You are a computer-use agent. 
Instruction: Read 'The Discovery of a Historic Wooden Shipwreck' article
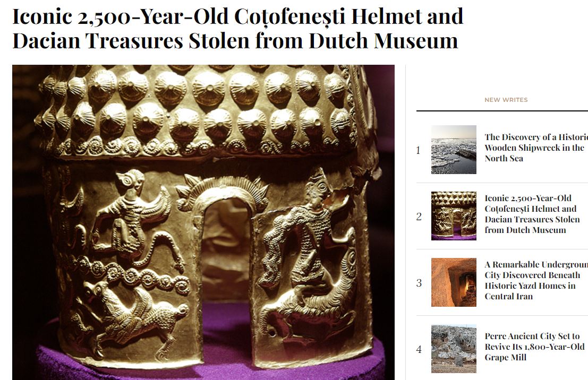click(536, 148)
